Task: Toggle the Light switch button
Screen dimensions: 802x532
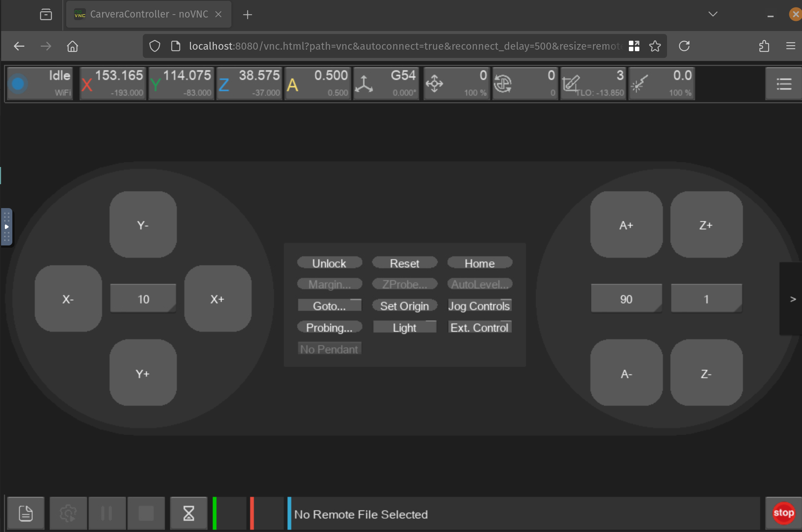Action: pyautogui.click(x=405, y=327)
